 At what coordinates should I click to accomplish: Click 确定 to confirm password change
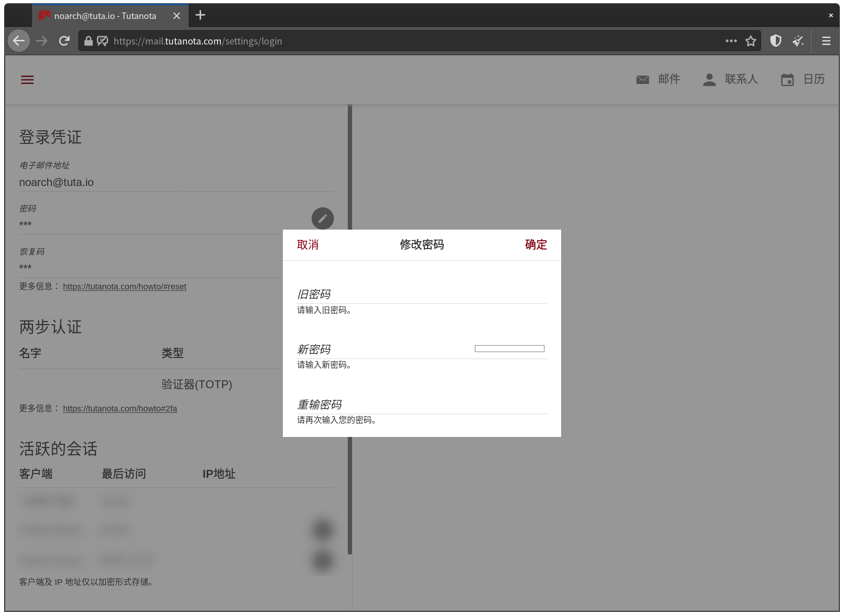[536, 245]
